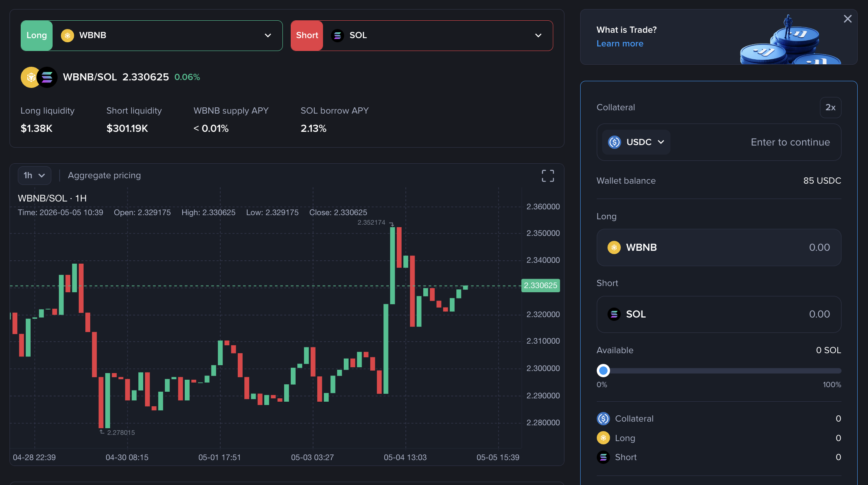
Task: Click the 04-30 08:15 time axis label
Action: coord(127,458)
